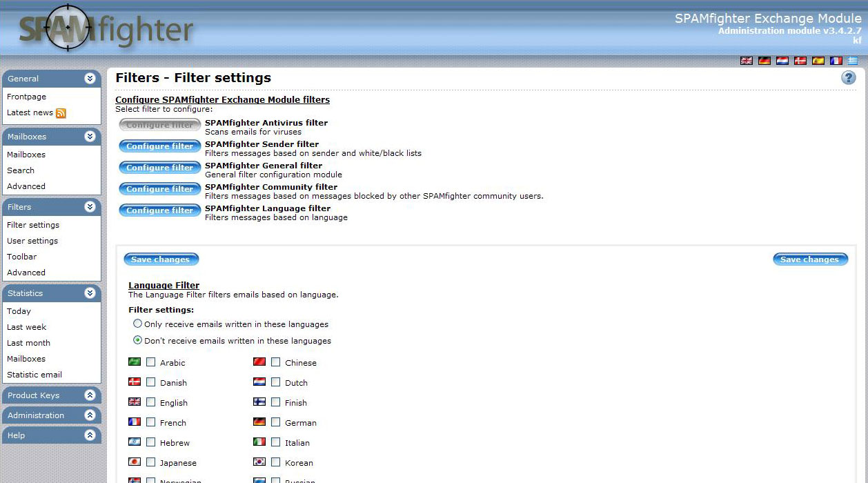Image resolution: width=868 pixels, height=483 pixels.
Task: Go to User settings under Filters
Action: pyautogui.click(x=32, y=241)
